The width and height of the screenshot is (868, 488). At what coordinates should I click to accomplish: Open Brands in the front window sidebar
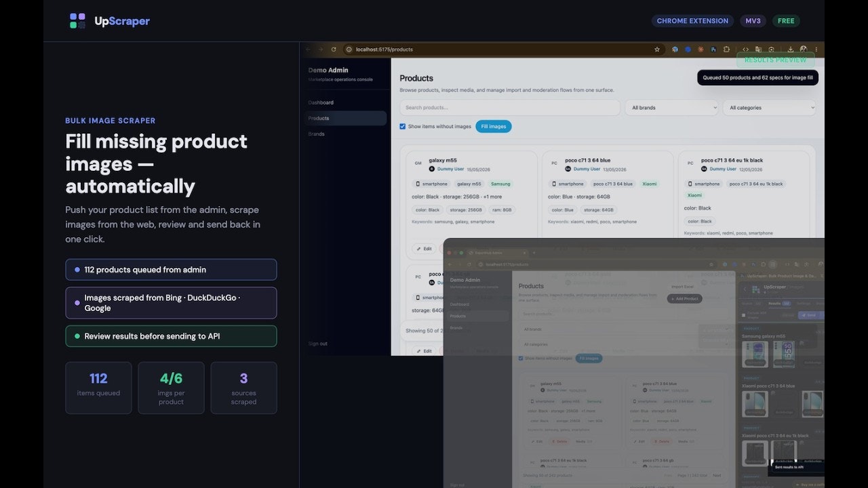click(x=456, y=328)
